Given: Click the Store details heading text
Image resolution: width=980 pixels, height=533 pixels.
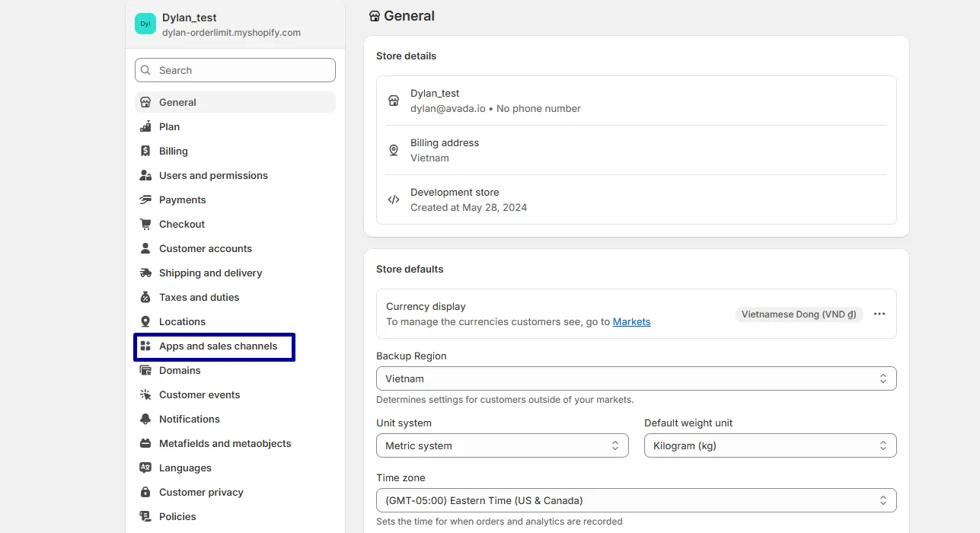Looking at the screenshot, I should (x=407, y=56).
